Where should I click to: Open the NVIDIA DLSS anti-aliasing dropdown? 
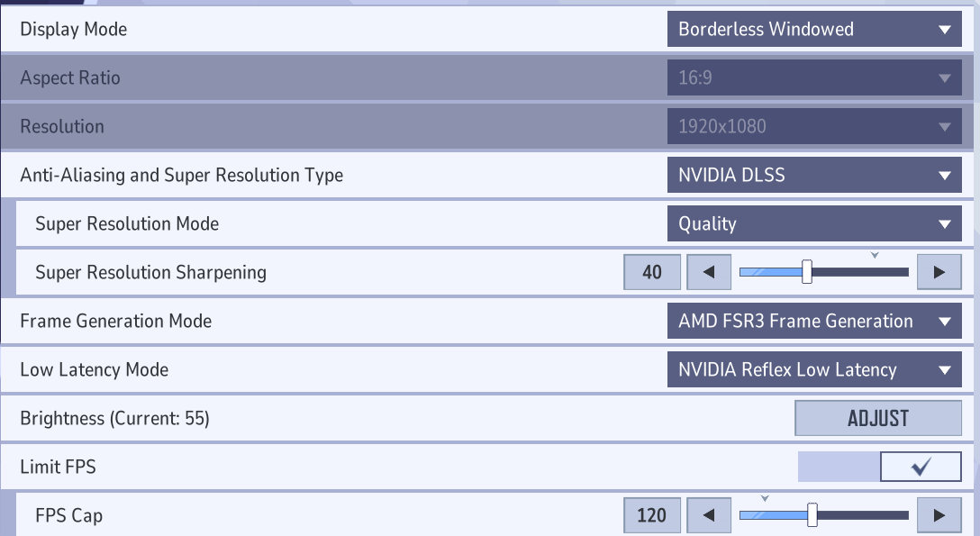click(814, 175)
